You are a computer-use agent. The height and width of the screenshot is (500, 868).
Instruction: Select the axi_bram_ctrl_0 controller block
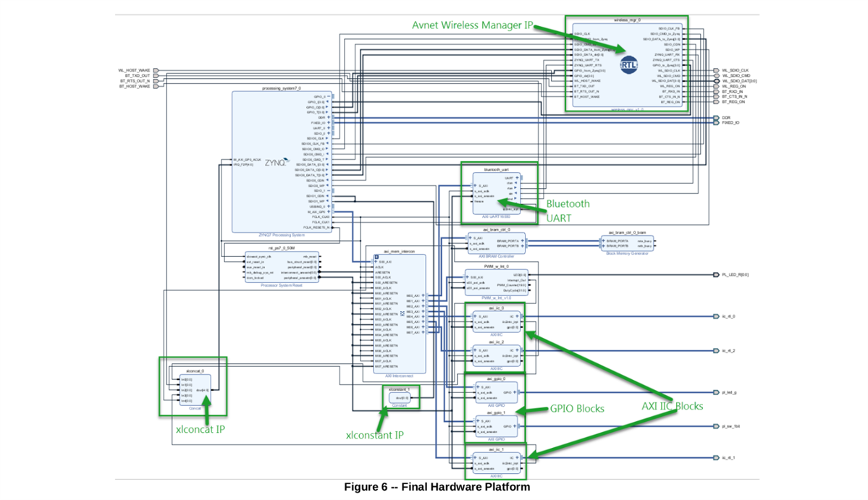pyautogui.click(x=497, y=243)
